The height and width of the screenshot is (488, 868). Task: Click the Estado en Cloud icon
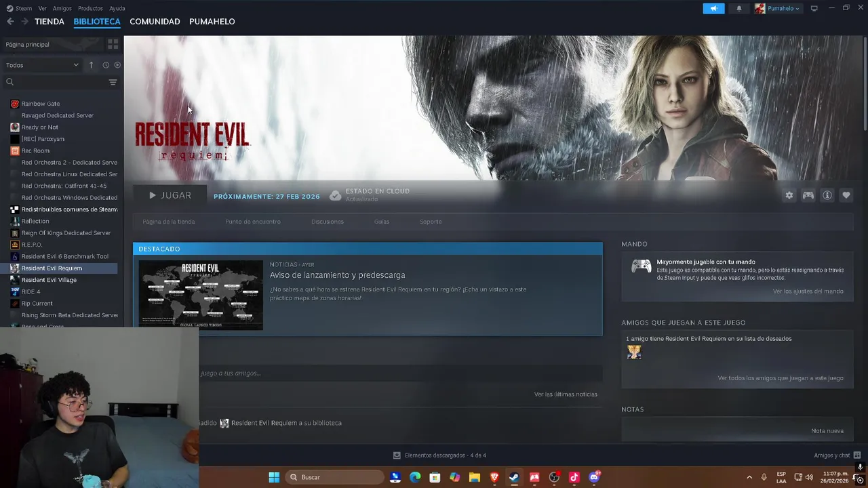(335, 195)
